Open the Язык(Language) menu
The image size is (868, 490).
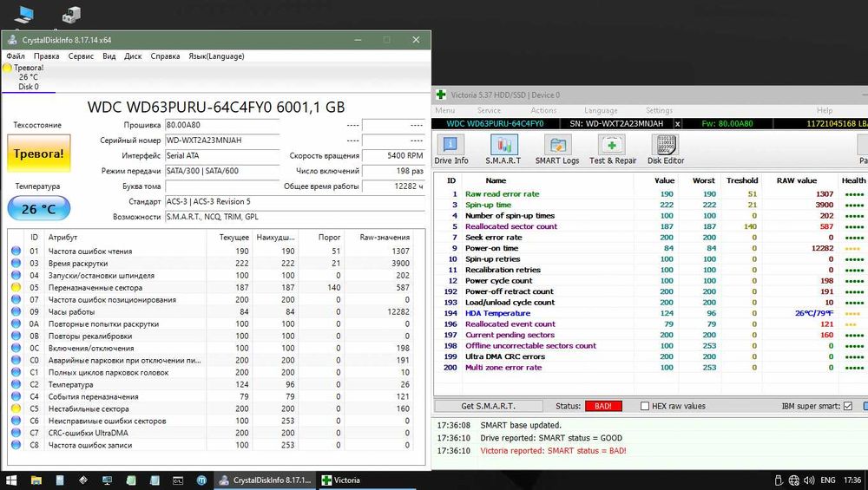click(216, 56)
